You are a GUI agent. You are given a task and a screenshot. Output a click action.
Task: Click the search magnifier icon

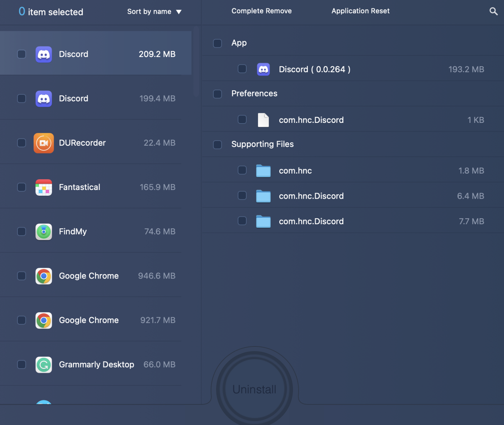click(x=493, y=11)
